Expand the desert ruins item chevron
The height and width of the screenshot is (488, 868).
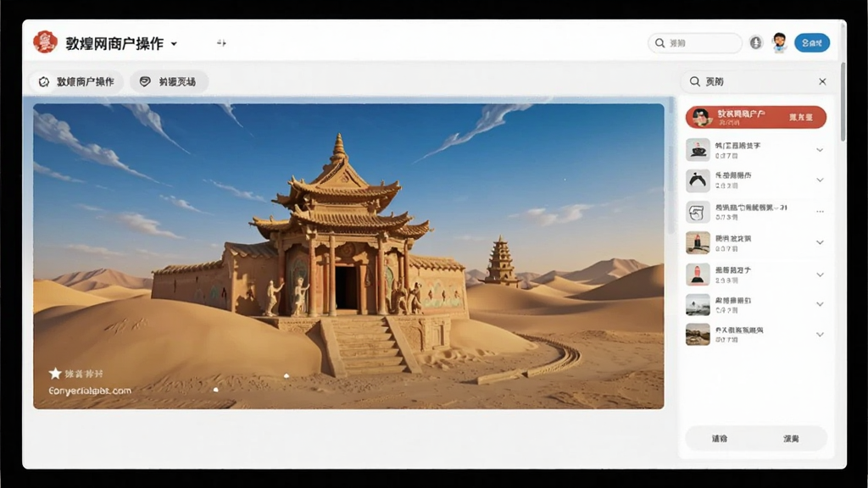[x=820, y=334]
